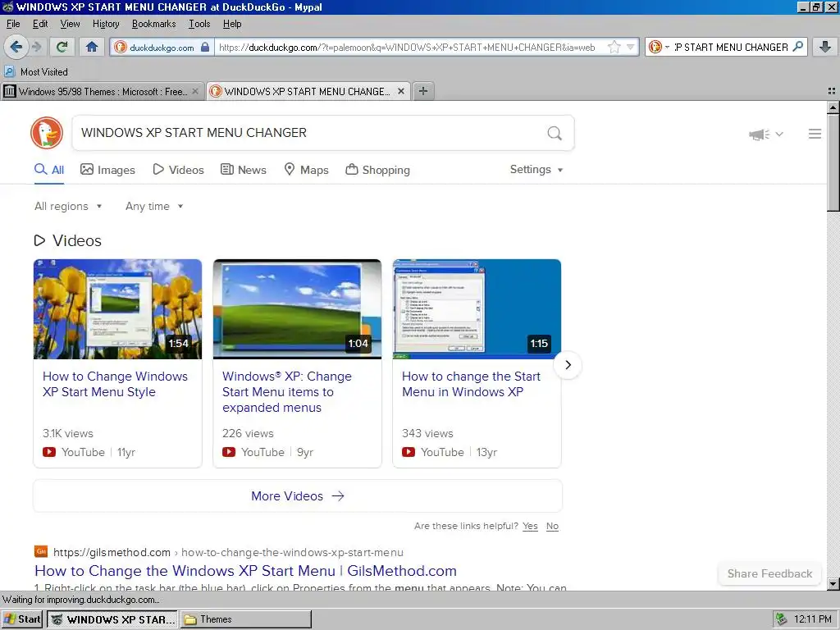Click the YouTube icon on the 9yr video
This screenshot has height=630, width=840.
(229, 452)
